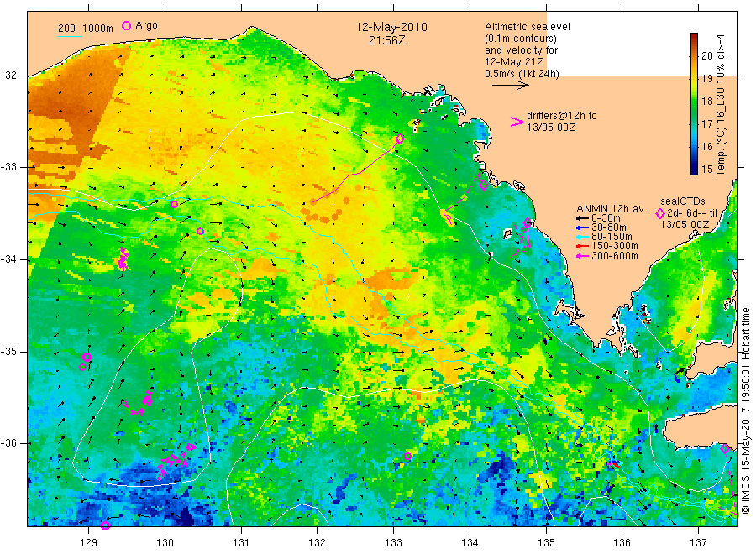Select the Argo circle near 133.2°E, 36.1°S
The height and width of the screenshot is (554, 756).
[407, 456]
